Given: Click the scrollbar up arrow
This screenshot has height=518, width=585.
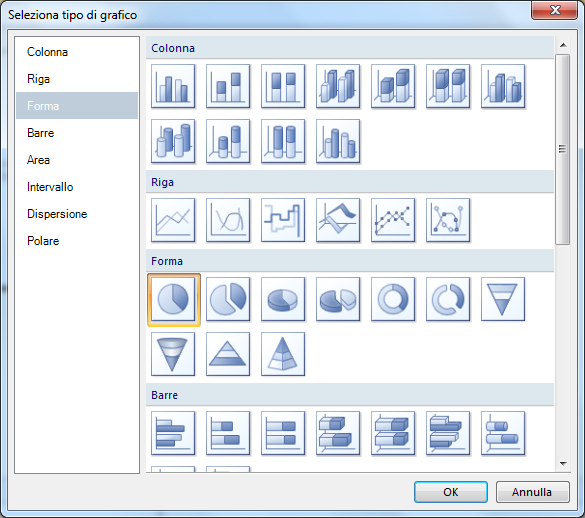Looking at the screenshot, I should click(x=563, y=45).
